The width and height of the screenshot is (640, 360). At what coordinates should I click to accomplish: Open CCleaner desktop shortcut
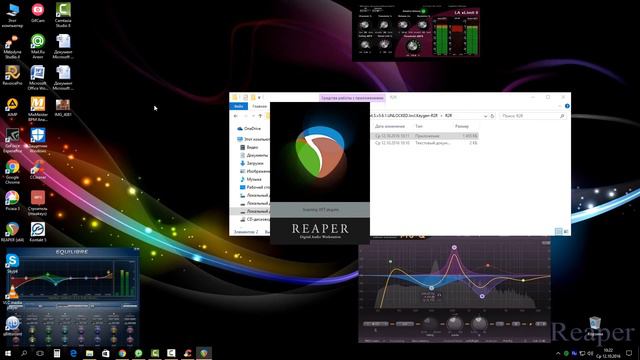pyautogui.click(x=38, y=170)
